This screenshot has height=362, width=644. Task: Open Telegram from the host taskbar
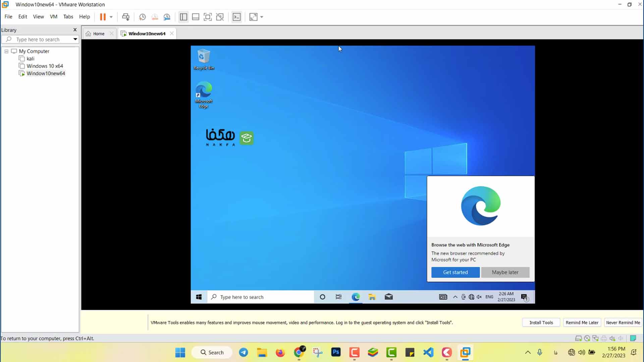pos(244,352)
